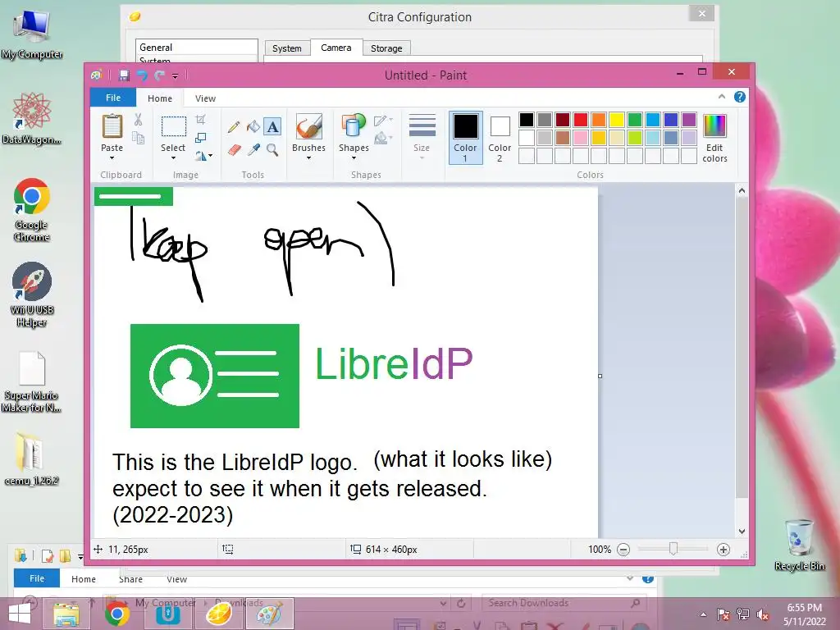
Task: Switch to Storage tab in Citra Configuration
Action: (386, 48)
